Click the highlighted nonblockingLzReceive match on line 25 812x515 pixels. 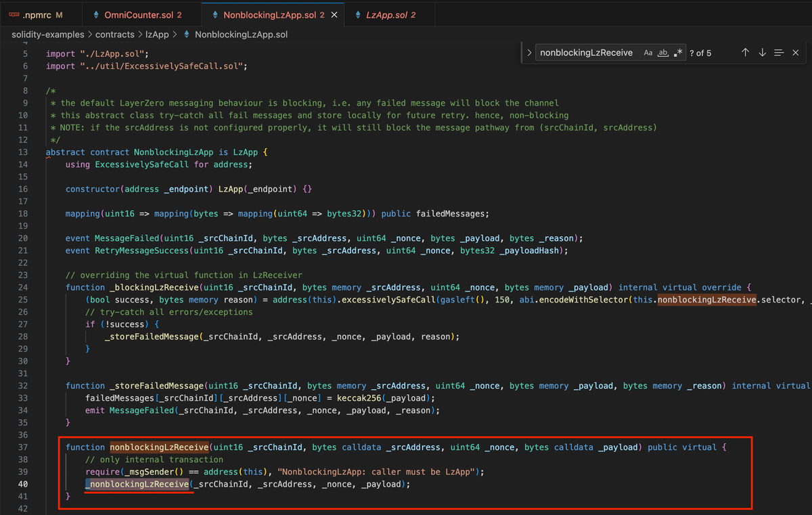pyautogui.click(x=706, y=300)
